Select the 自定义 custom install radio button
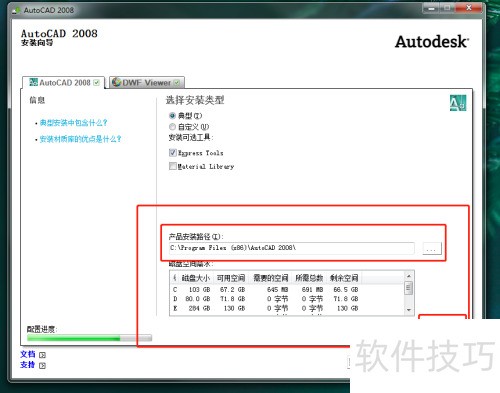 pos(172,127)
